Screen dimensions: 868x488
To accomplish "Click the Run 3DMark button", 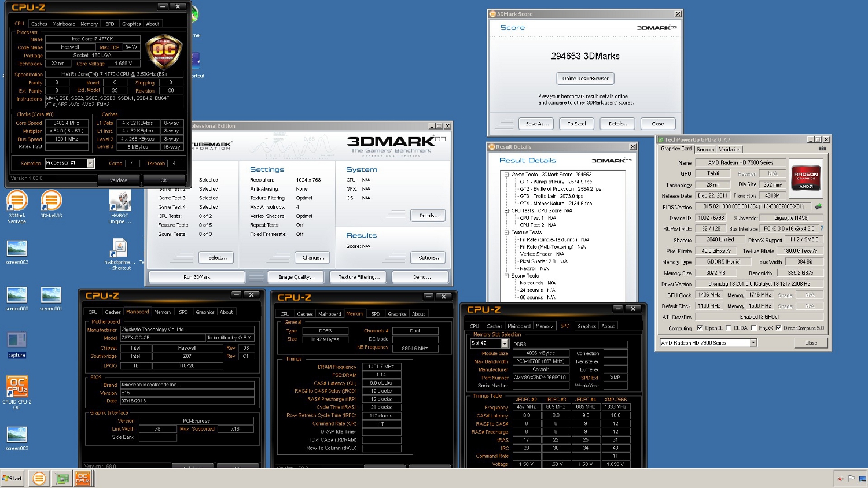I will [197, 277].
